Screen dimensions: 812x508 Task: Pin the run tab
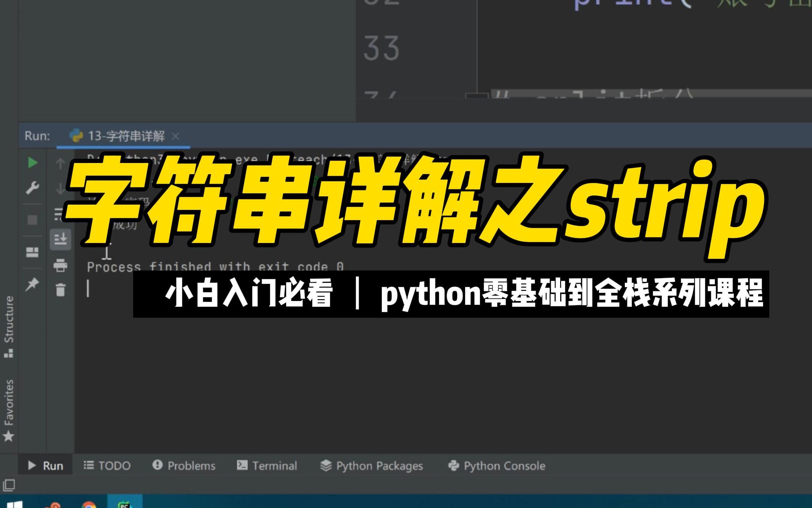coord(32,284)
